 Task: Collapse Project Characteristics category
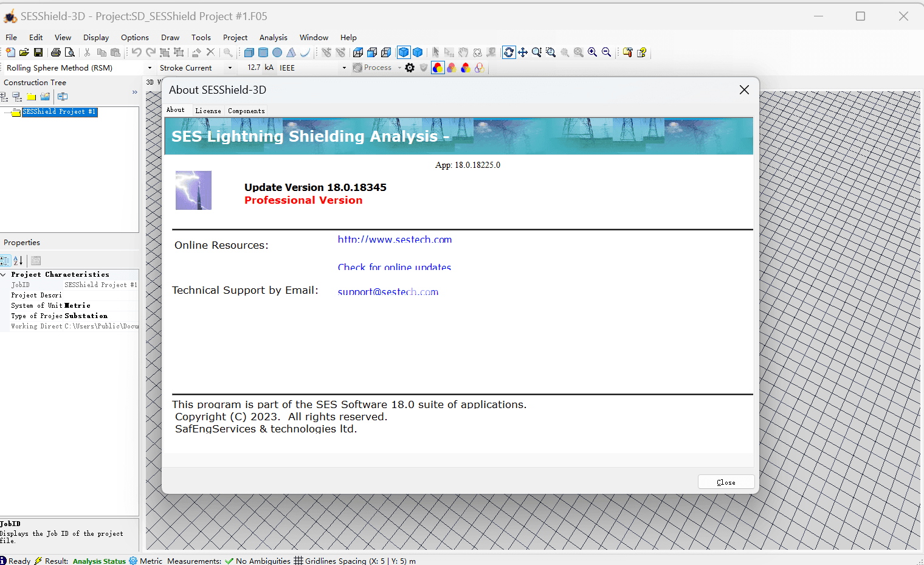click(x=4, y=274)
